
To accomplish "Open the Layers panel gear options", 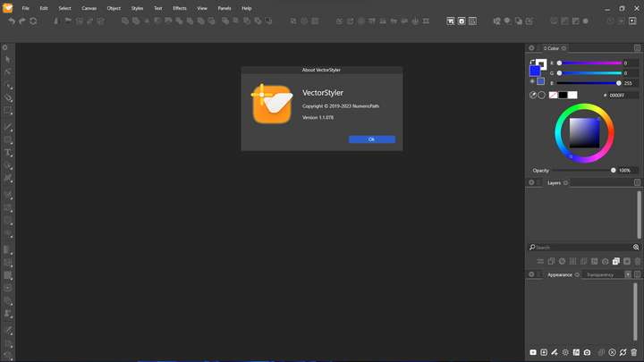I will (531, 182).
